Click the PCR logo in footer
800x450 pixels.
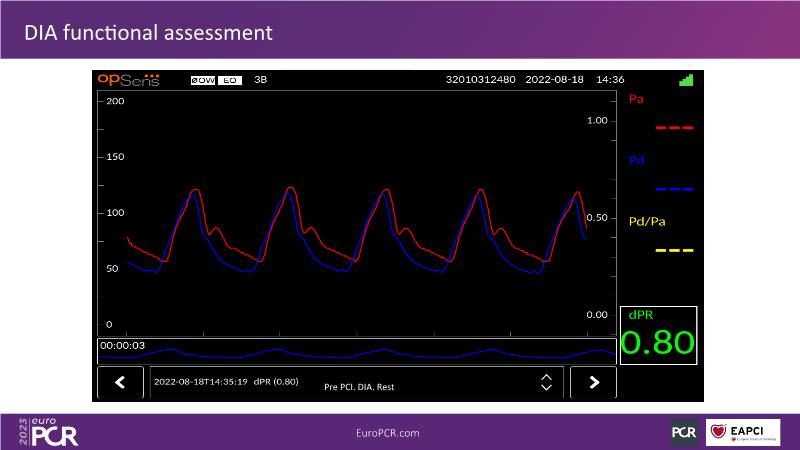pos(684,432)
